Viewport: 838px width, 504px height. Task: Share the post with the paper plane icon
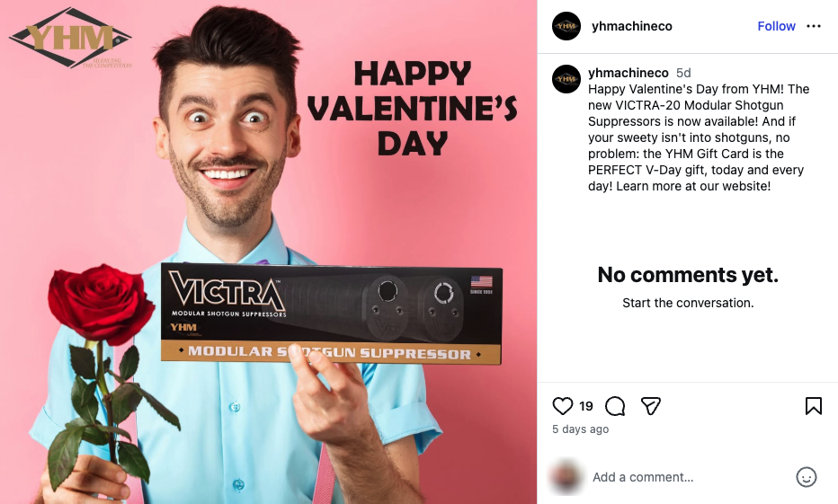[650, 406]
